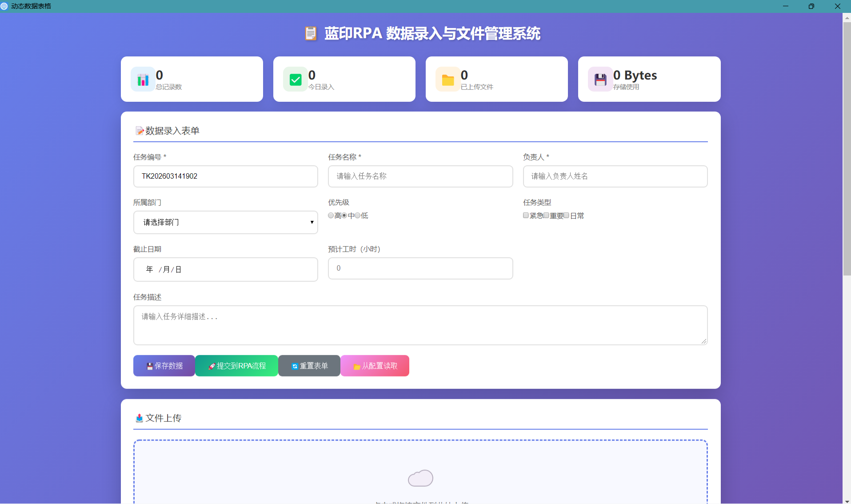Select the 中 priority radio button
Viewport: 851px width, 504px height.
pos(344,216)
